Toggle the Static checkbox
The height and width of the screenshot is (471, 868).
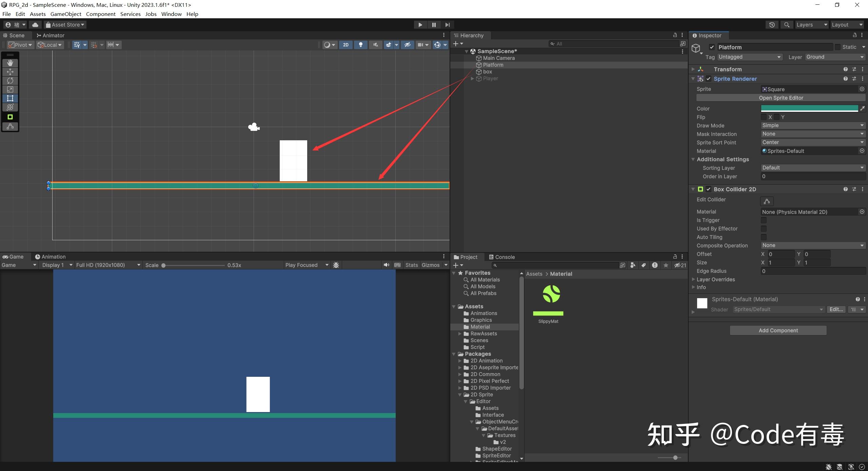[x=837, y=47]
